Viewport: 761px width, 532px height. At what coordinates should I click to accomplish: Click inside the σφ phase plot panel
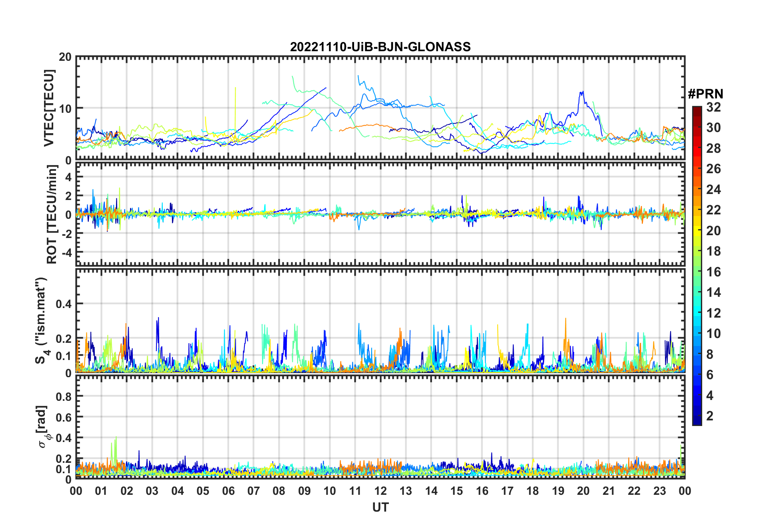(x=380, y=427)
